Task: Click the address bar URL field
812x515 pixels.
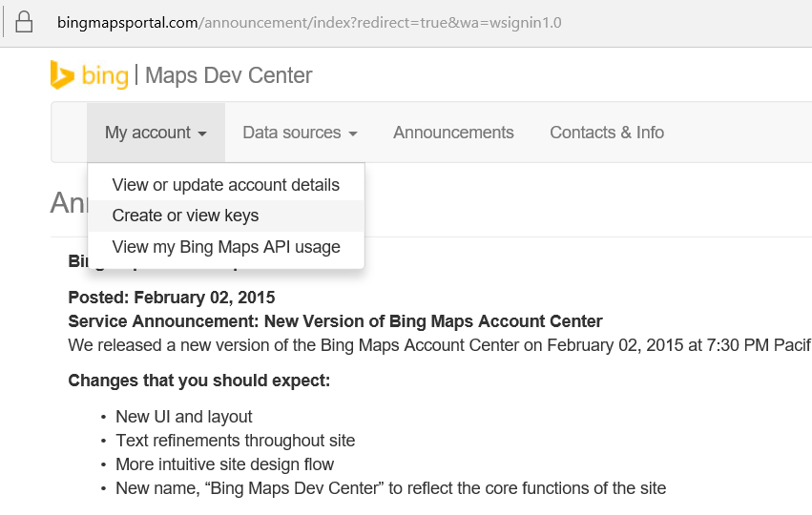Action: click(x=309, y=23)
